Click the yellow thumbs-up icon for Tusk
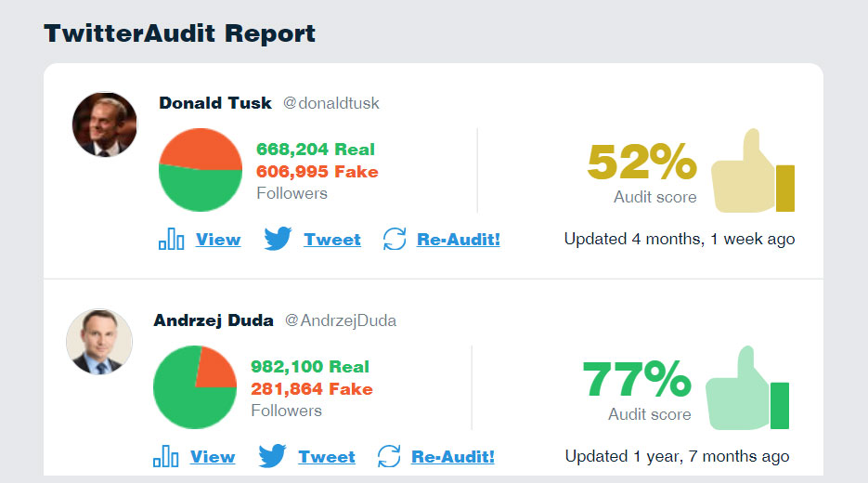Viewport: 868px width, 483px height. (x=753, y=171)
